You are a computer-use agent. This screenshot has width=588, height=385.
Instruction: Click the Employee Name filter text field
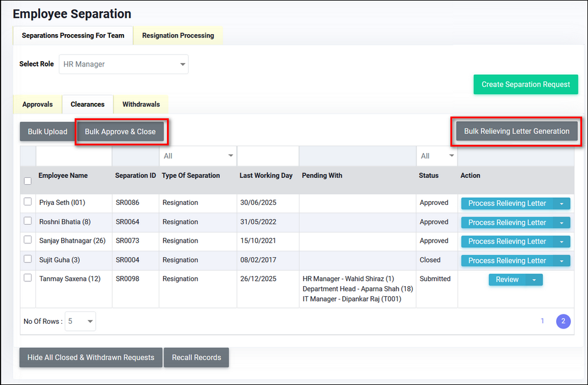coord(73,156)
